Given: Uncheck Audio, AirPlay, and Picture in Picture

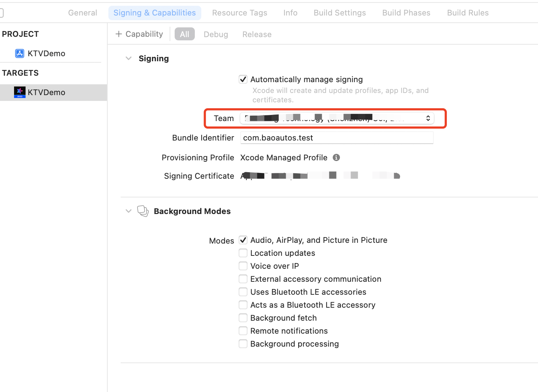Looking at the screenshot, I should (243, 240).
